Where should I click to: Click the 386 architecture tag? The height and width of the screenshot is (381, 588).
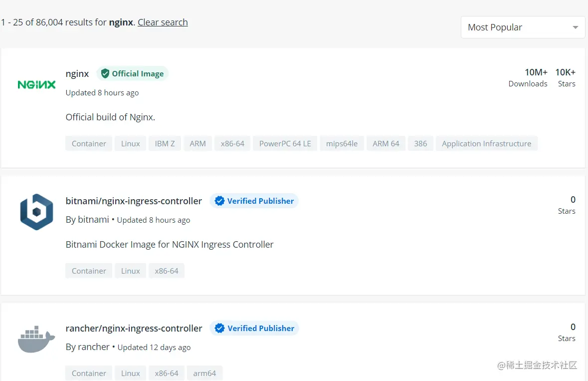[x=420, y=143]
